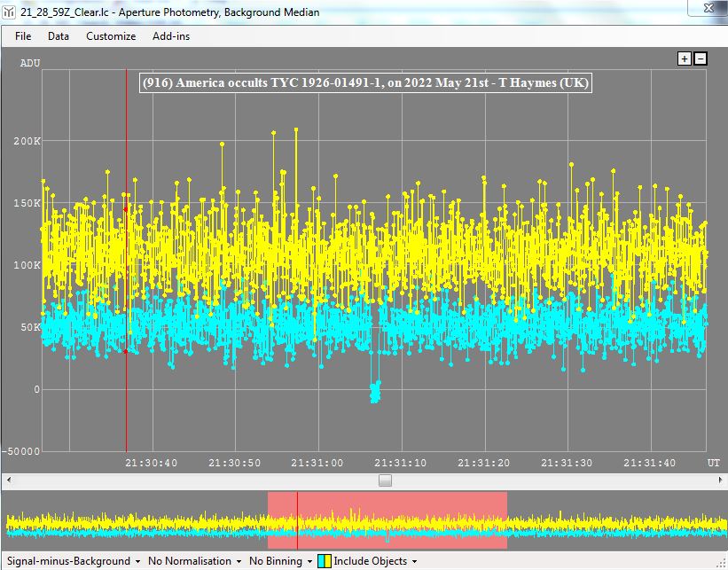Click the horizontal scrollbar thumb
The image size is (728, 570).
click(385, 480)
